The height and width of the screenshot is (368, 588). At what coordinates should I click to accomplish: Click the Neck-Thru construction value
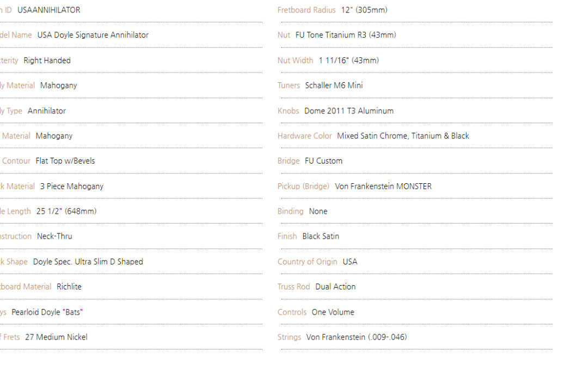[x=54, y=236]
